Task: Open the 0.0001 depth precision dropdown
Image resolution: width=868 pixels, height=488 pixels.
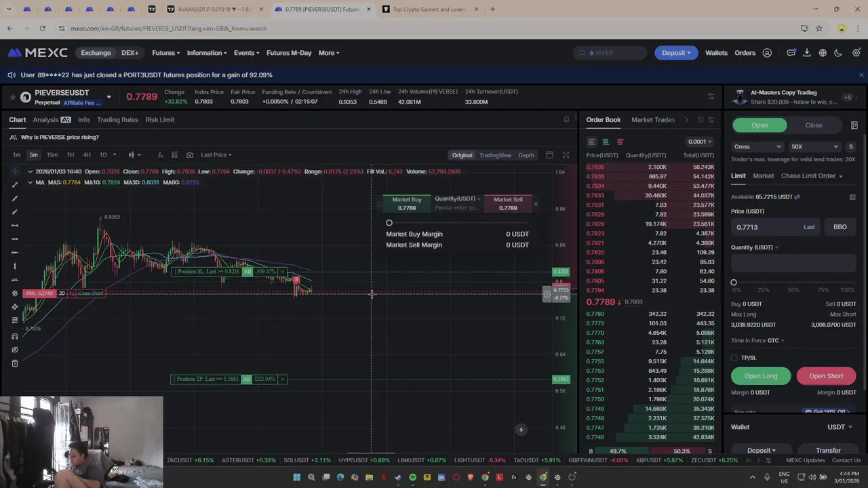Action: (700, 142)
